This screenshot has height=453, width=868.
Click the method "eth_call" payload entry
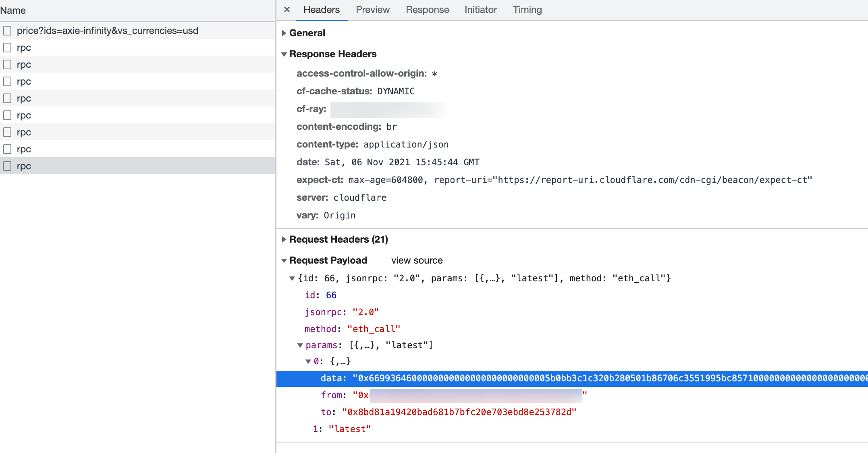(x=352, y=329)
